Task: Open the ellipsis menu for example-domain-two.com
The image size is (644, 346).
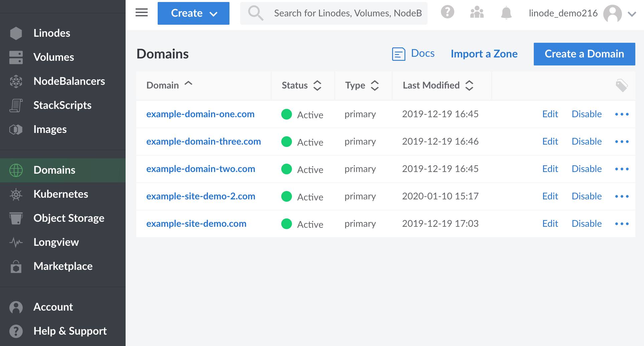Action: (x=622, y=169)
